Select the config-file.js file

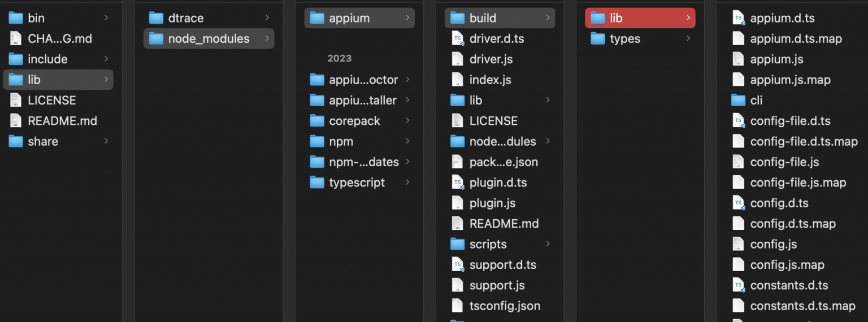coord(784,162)
